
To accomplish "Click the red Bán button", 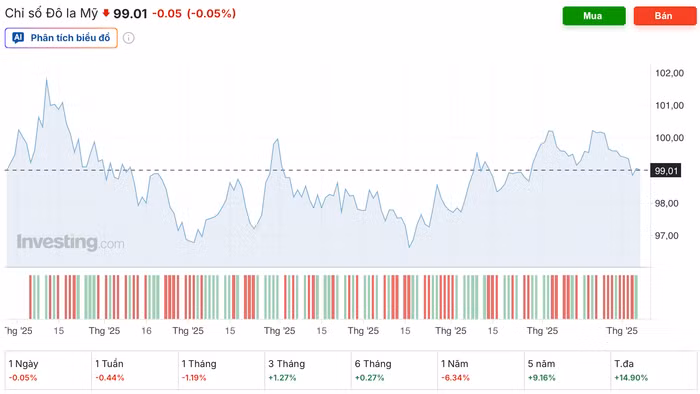I will point(665,16).
